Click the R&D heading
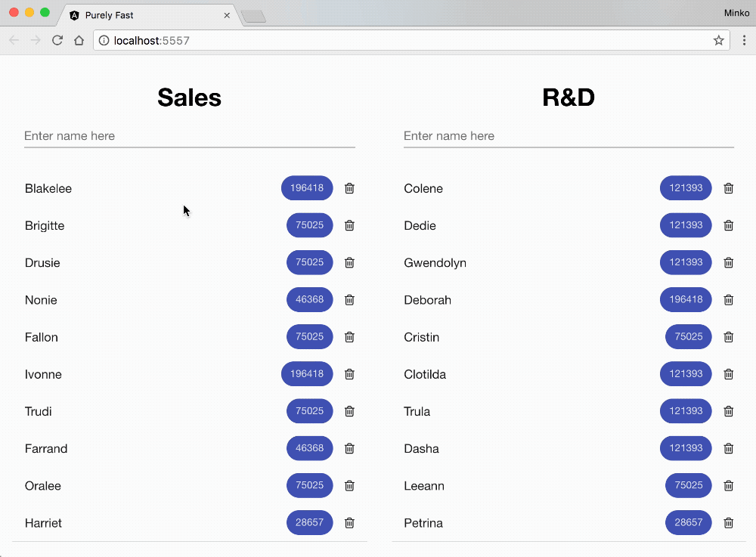The height and width of the screenshot is (557, 756). coord(569,97)
